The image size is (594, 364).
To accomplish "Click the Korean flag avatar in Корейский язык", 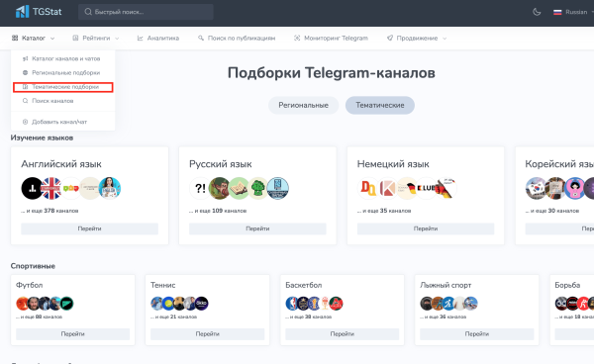I will click(536, 188).
